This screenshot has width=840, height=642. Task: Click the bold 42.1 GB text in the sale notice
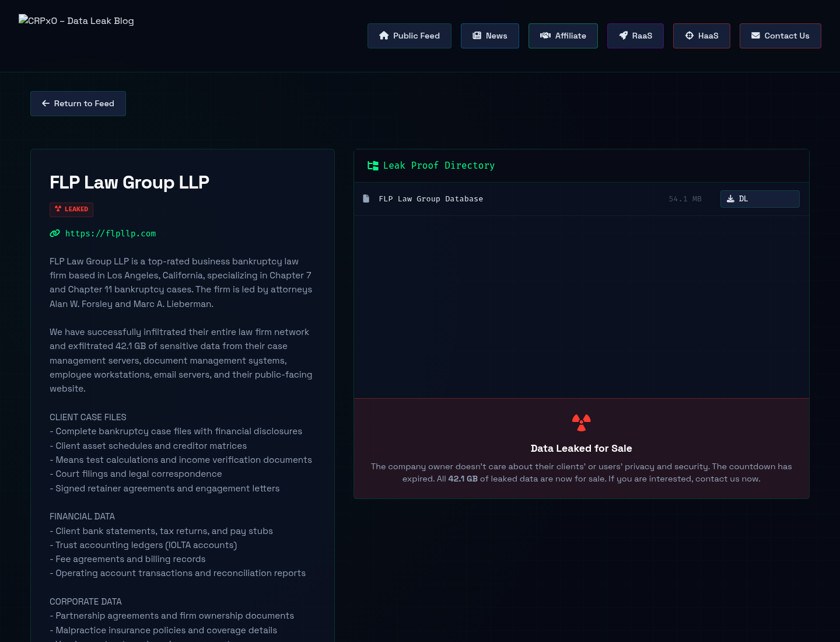pos(463,479)
